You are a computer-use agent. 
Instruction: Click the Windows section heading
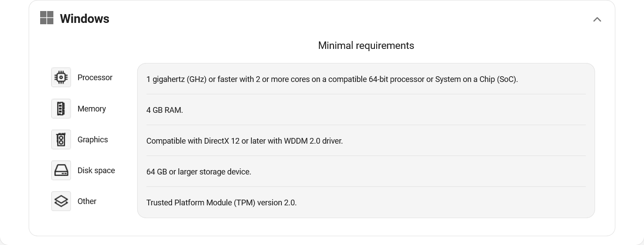[84, 19]
